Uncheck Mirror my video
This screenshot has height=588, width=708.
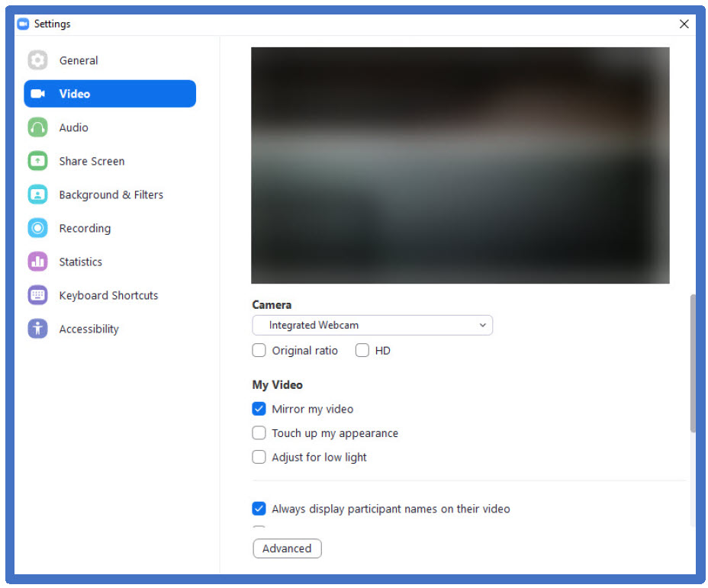click(x=259, y=409)
